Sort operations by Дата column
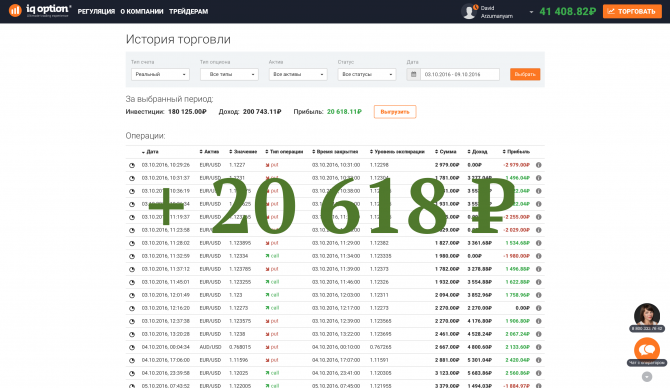Screen dimensions: 670x388 point(150,152)
